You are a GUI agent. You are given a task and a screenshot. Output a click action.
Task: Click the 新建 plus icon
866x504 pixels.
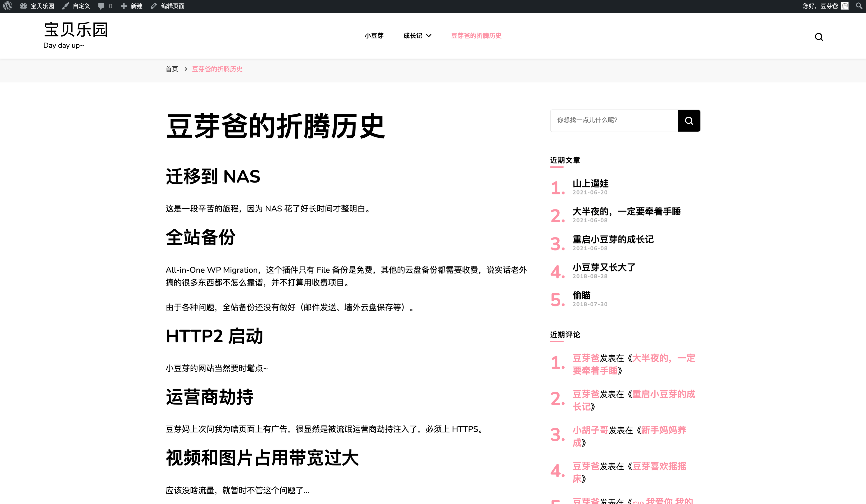pyautogui.click(x=124, y=6)
